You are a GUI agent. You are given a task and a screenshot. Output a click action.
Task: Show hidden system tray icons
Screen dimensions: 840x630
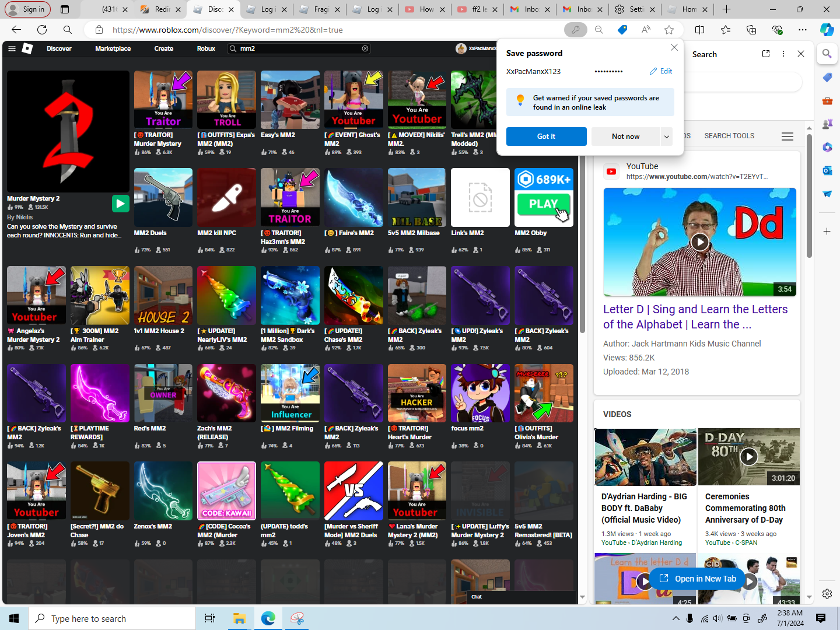tap(676, 618)
